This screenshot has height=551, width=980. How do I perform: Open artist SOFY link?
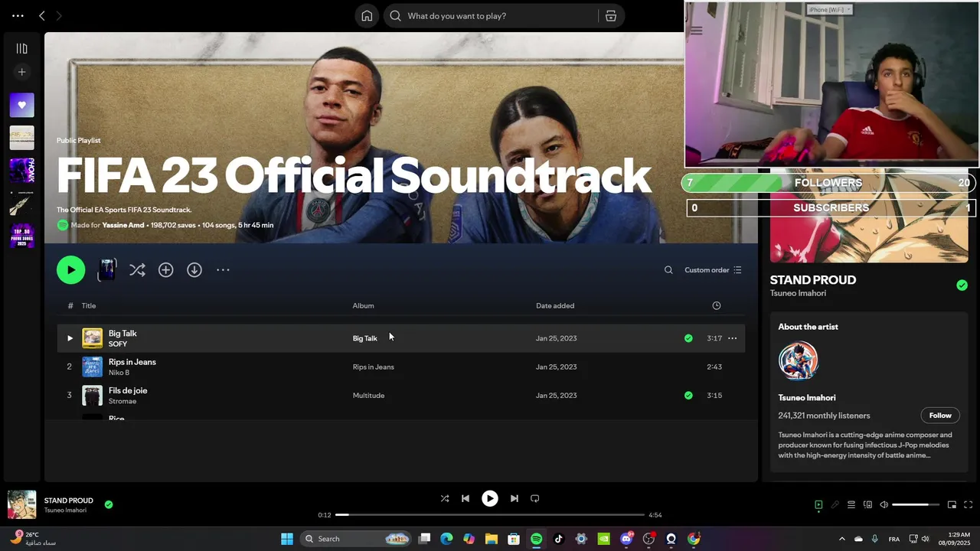118,344
